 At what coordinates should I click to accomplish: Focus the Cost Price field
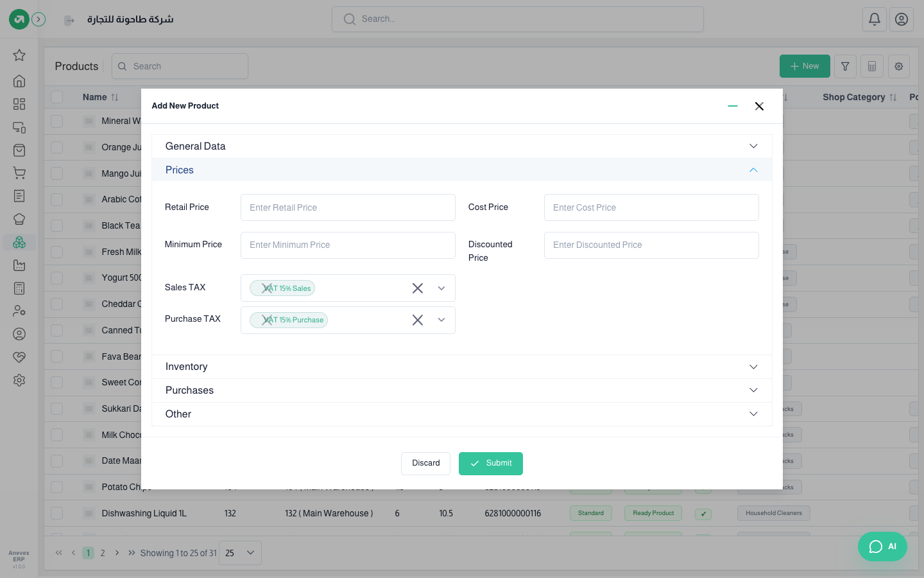[651, 207]
